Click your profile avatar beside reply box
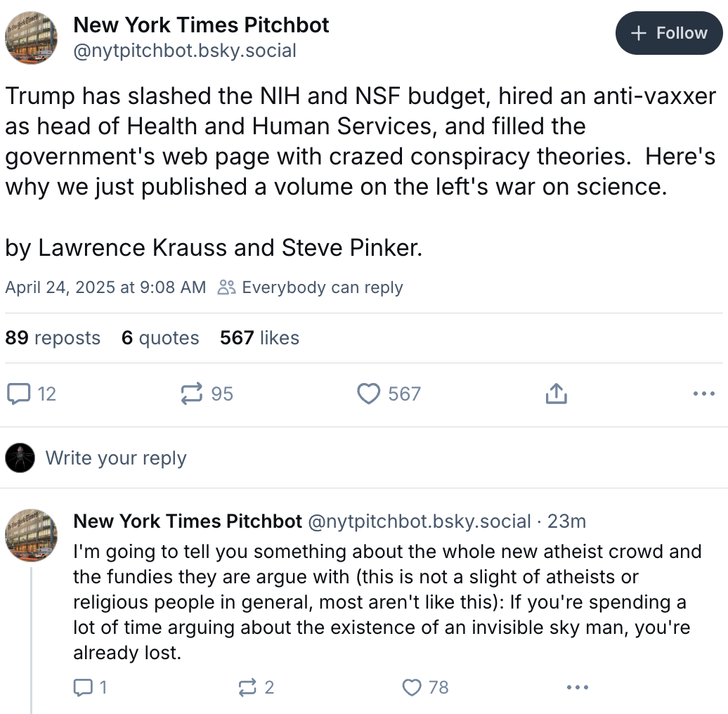 pyautogui.click(x=20, y=458)
